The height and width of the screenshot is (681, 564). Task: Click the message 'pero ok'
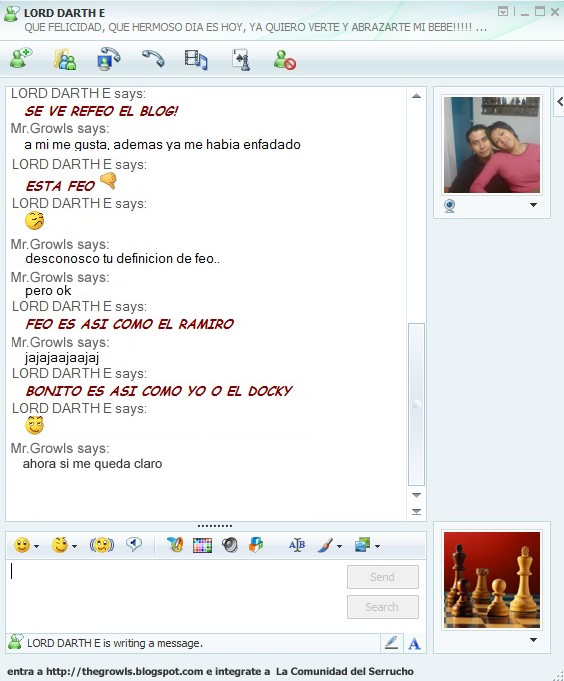(48, 291)
